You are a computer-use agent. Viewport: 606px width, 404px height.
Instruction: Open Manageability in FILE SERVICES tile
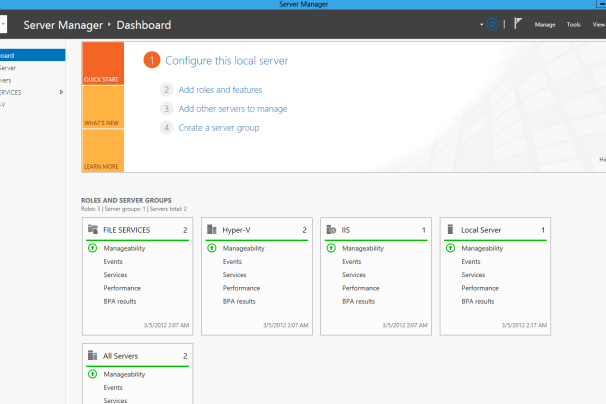pyautogui.click(x=124, y=248)
